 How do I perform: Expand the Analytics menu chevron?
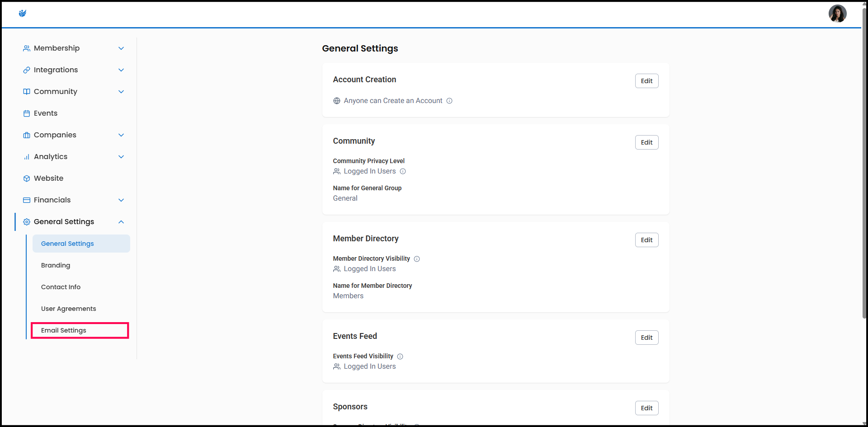tap(121, 157)
